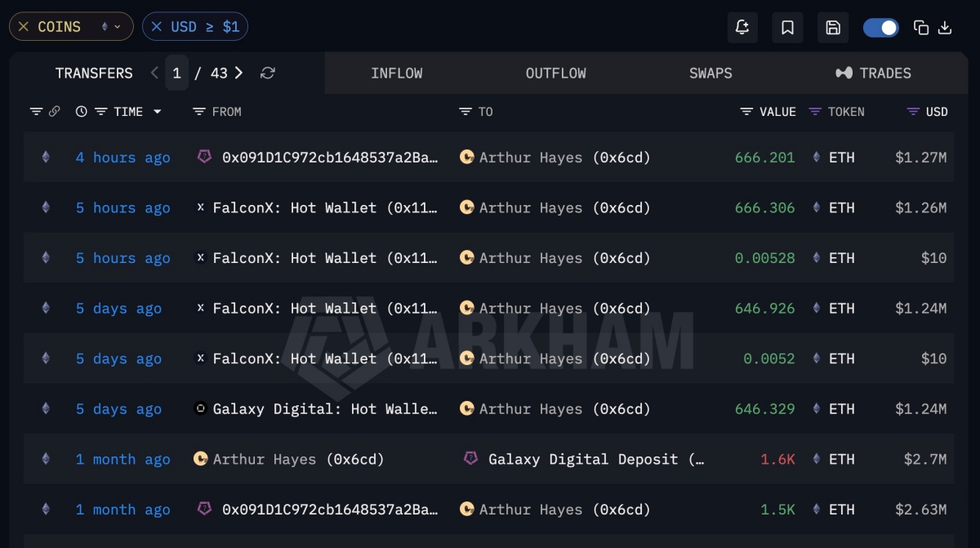Click the link chain filter icon
Image resolution: width=980 pixels, height=548 pixels.
pos(54,112)
